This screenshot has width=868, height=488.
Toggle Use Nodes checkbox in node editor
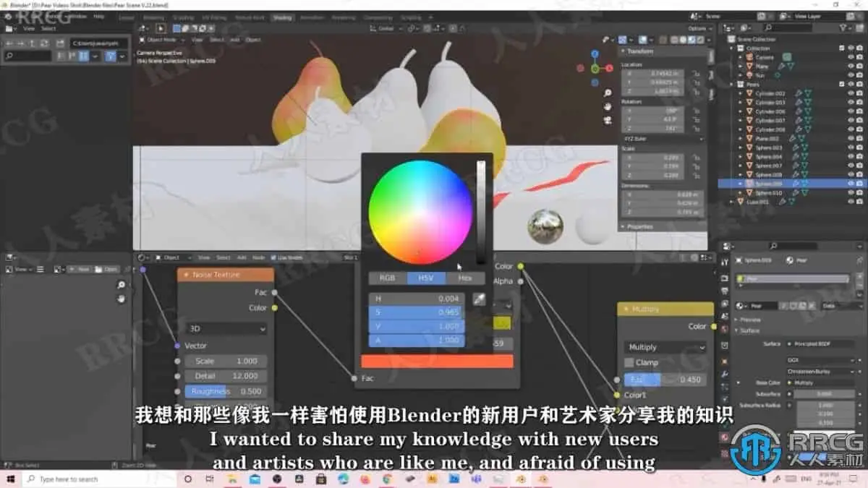coord(273,257)
